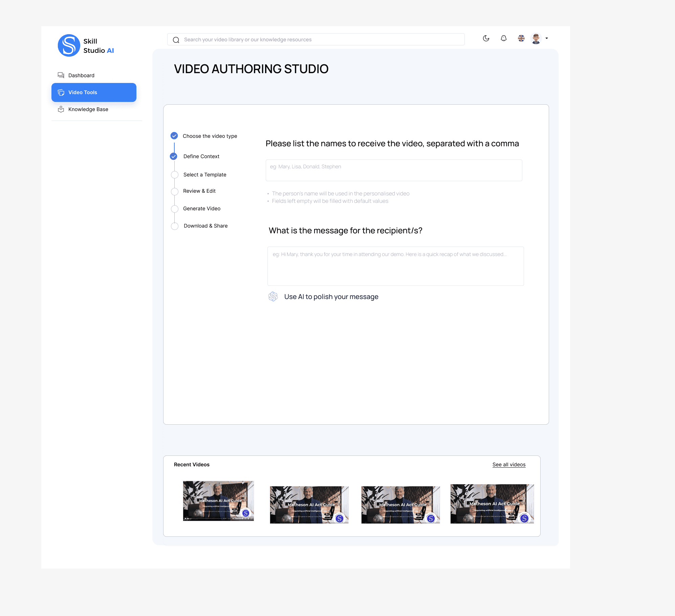Viewport: 675px width, 616px height.
Task: Click the Knowledge Base sidebar icon
Action: pos(61,109)
